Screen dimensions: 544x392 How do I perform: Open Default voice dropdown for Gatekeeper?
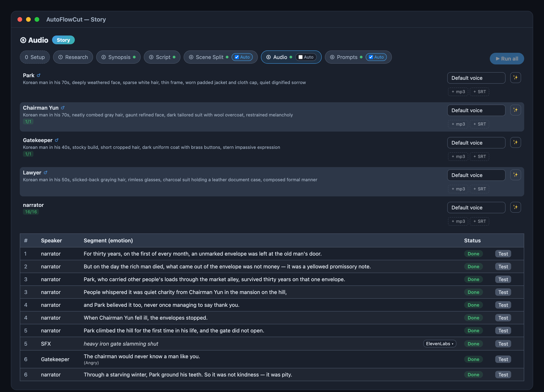pyautogui.click(x=476, y=143)
